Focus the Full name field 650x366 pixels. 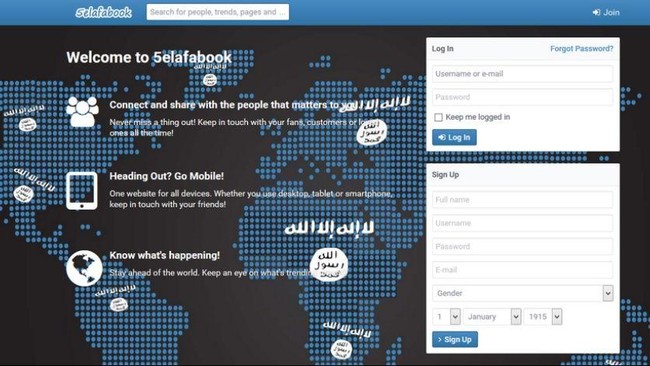[522, 200]
